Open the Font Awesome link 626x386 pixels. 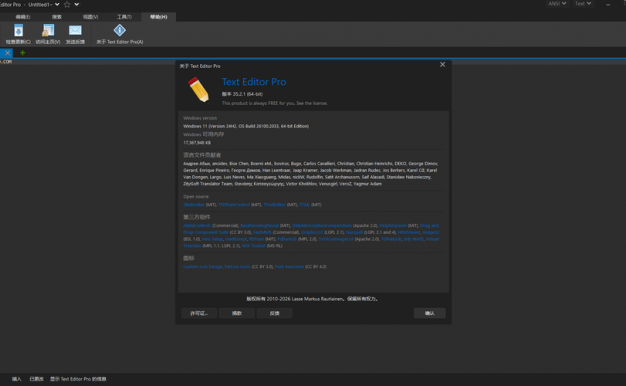[289, 267]
